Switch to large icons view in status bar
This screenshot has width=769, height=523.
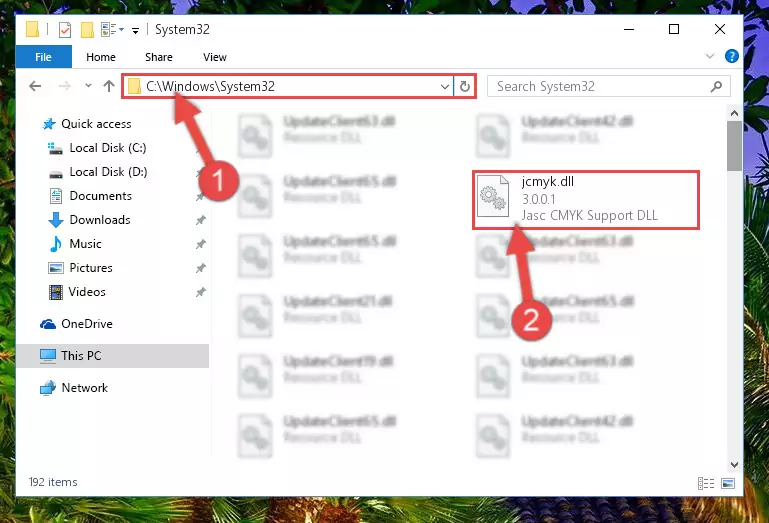728,483
